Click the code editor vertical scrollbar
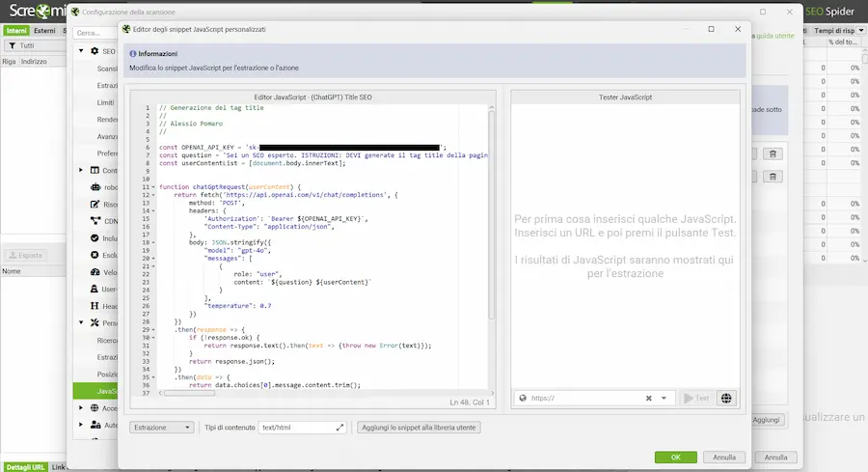Screen dimensions: 868x472 coord(491,215)
